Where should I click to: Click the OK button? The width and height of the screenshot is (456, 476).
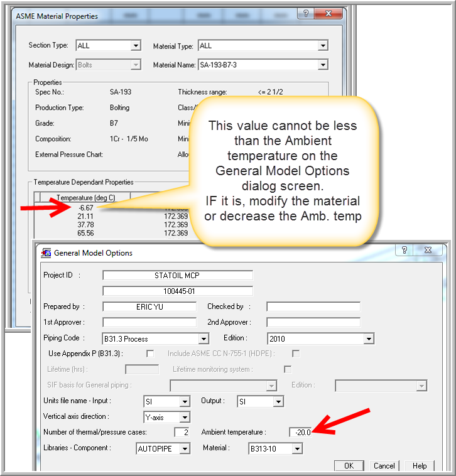(349, 466)
